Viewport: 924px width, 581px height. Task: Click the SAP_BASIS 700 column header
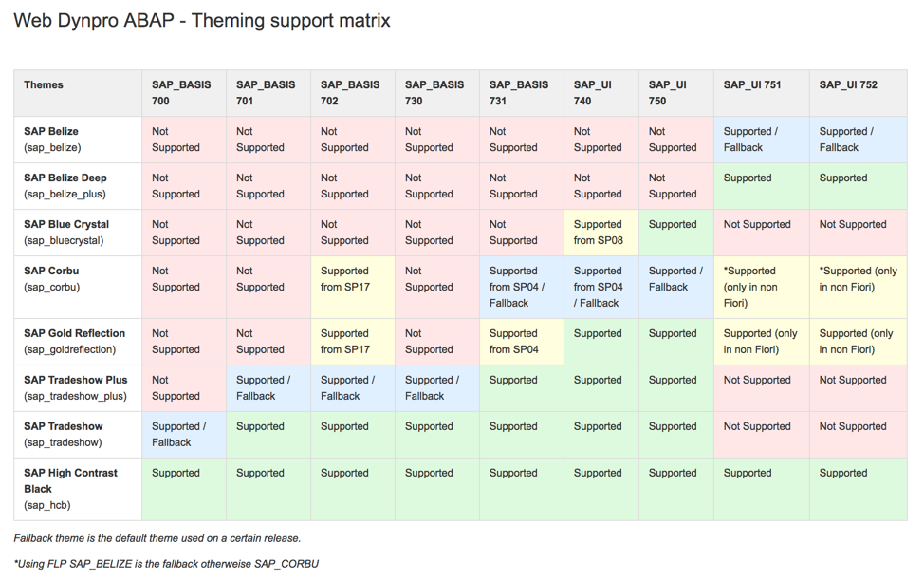(181, 93)
